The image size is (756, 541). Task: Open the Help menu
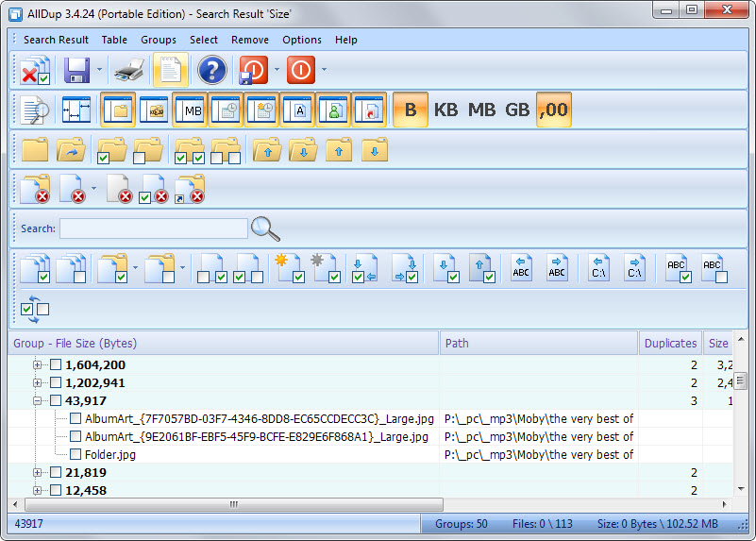pos(346,40)
